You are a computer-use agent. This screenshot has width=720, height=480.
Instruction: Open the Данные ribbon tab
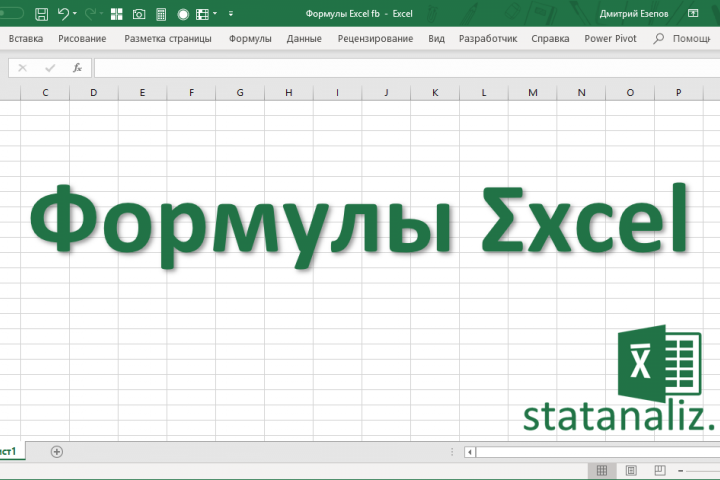304,39
